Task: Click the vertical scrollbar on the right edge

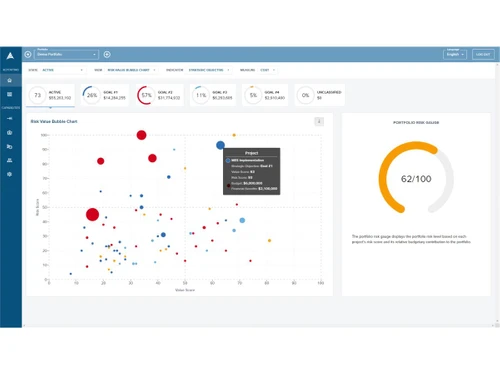Action: click(497, 193)
